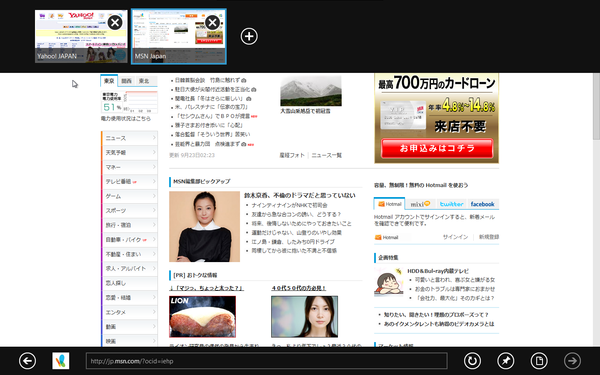
Task: Open the 鈴木京香 drama headline
Action: [x=300, y=195]
